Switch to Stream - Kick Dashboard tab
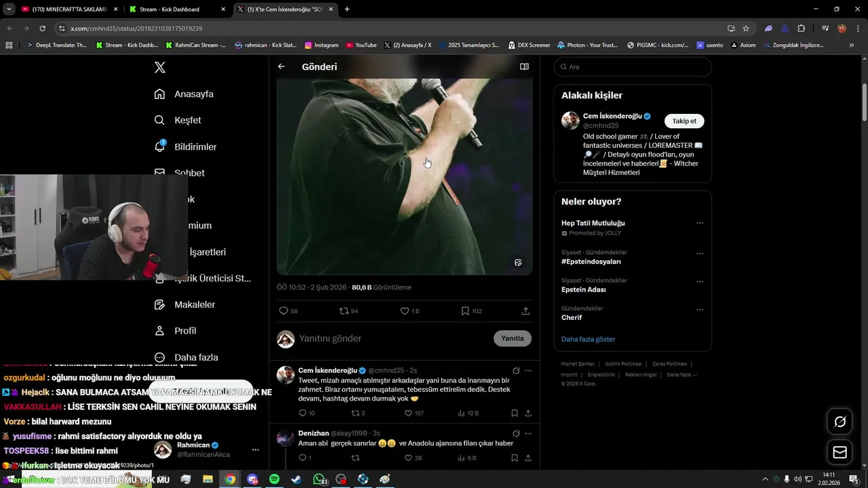The width and height of the screenshot is (868, 488). pos(178,9)
